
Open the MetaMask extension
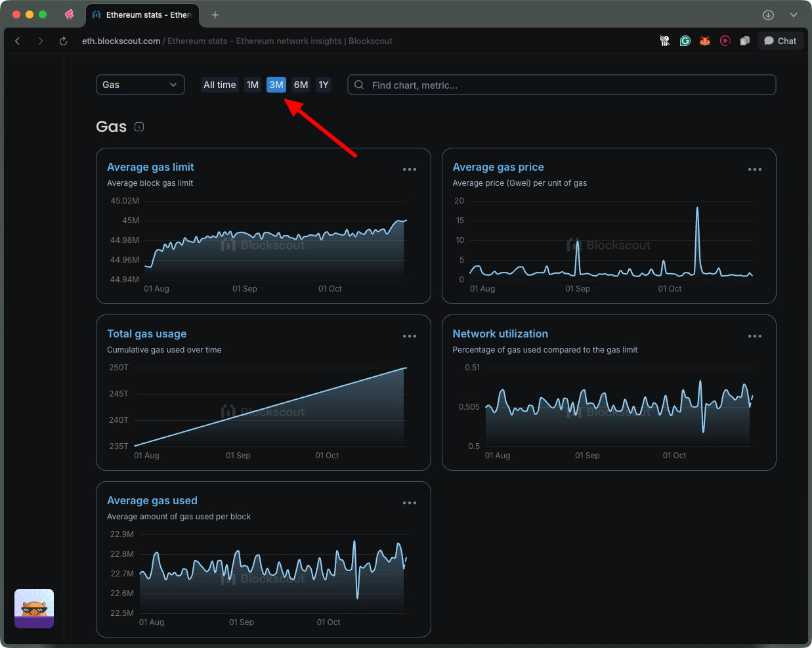tap(704, 41)
